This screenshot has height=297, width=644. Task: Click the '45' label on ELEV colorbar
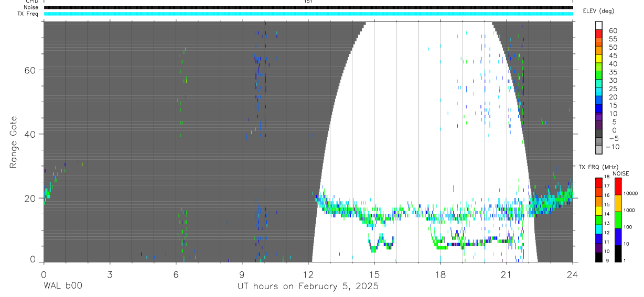coord(613,56)
